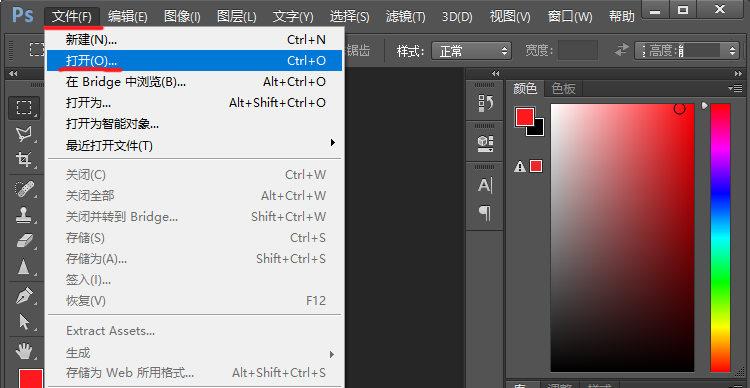Choose 在 Bridge 中浏览(B)...
The height and width of the screenshot is (388, 750).
(x=194, y=82)
